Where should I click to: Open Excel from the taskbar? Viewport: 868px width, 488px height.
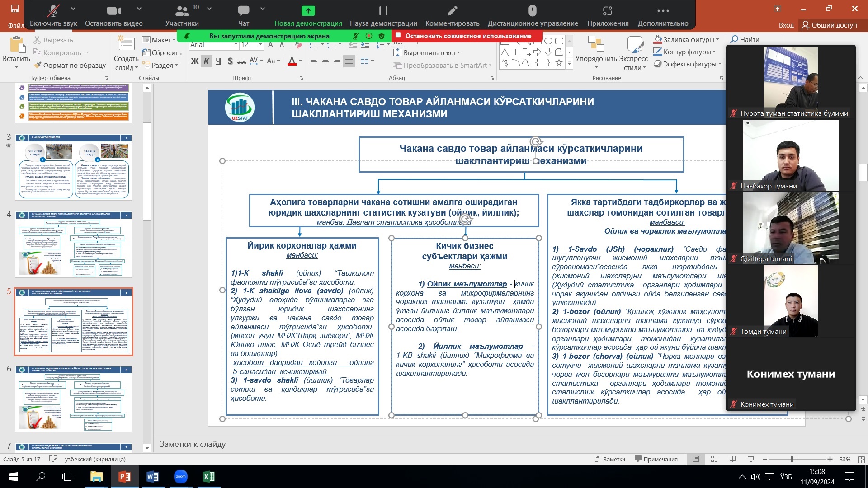(208, 477)
